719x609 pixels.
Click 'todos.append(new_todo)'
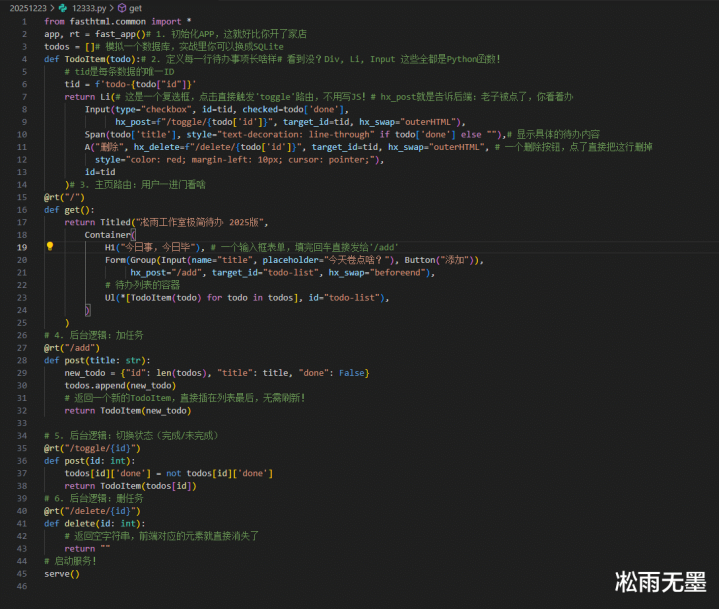pyautogui.click(x=120, y=385)
